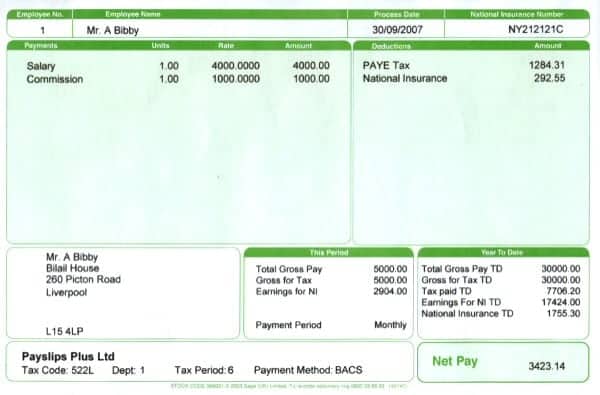
Task: Select National Insurance TD value 1755.30
Action: coord(563,313)
